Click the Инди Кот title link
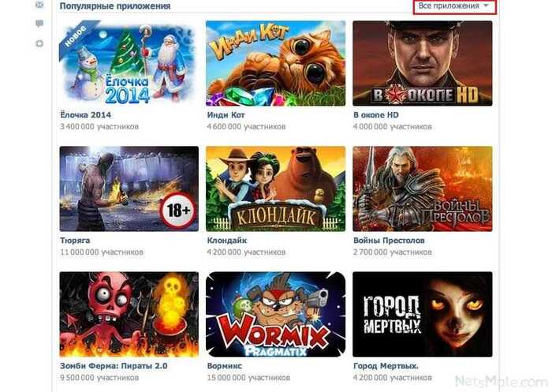This screenshot has width=552, height=392. point(226,115)
